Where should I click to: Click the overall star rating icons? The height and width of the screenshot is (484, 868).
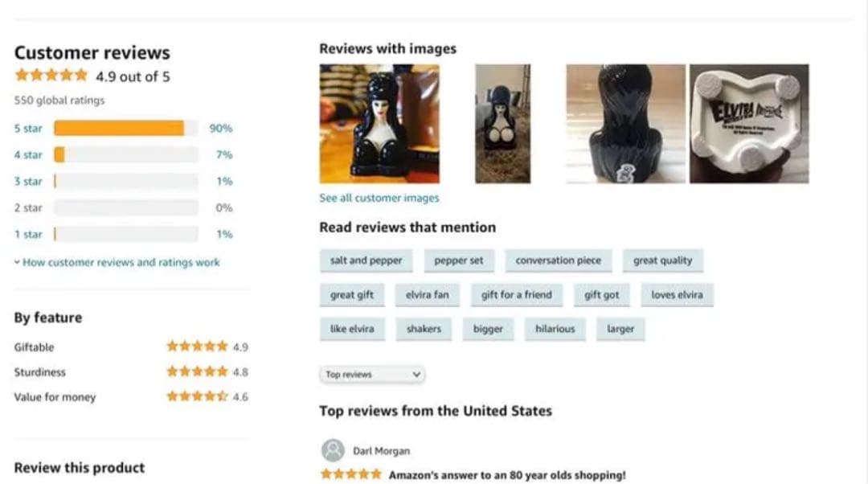[x=51, y=76]
